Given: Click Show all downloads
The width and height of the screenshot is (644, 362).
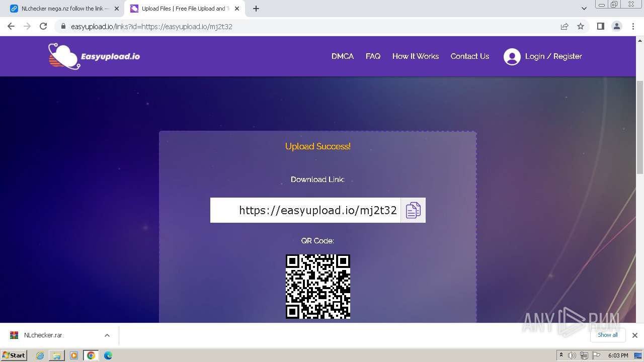Looking at the screenshot, I should (x=607, y=335).
